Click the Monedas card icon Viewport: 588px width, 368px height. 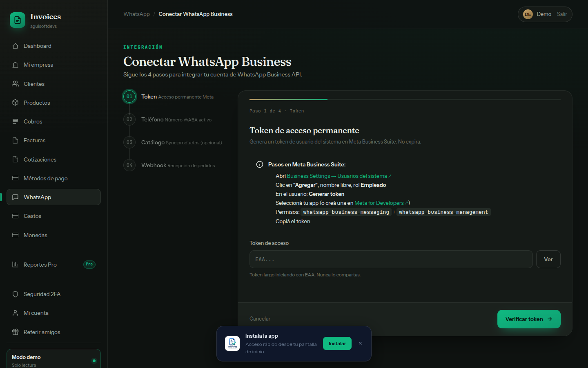pos(16,235)
